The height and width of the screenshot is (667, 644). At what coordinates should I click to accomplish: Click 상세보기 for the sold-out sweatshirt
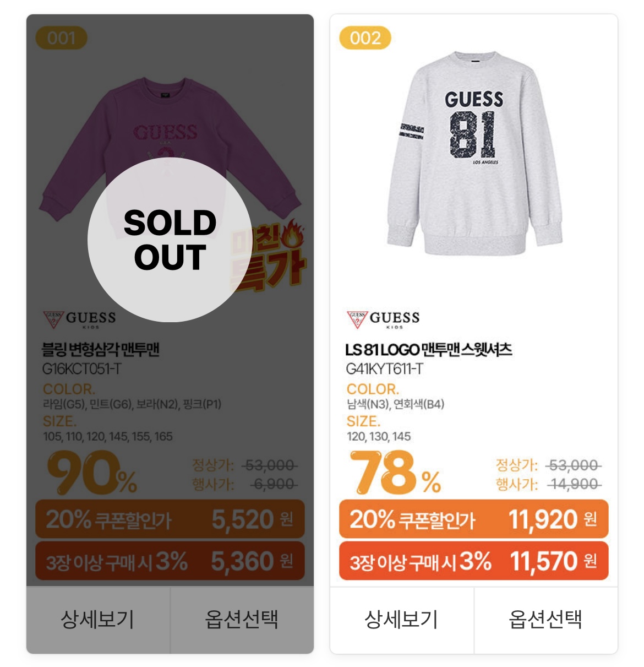click(98, 620)
